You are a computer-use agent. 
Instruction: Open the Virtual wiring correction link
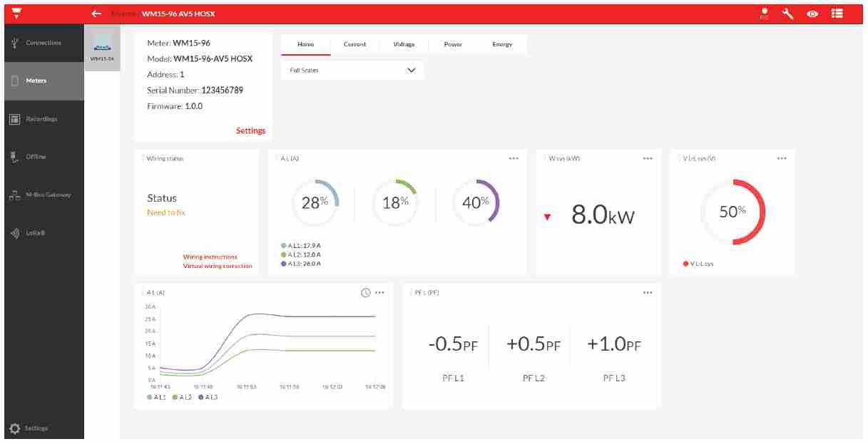click(x=218, y=266)
